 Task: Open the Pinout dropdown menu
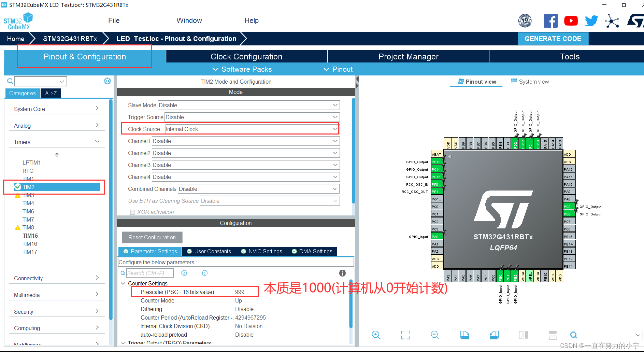(338, 69)
